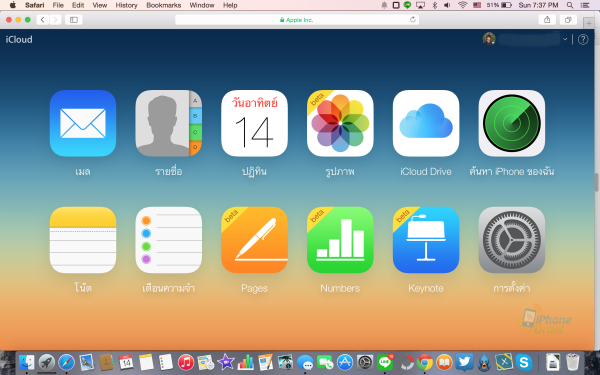
Task: Open the Apple menu
Action: (13, 5)
